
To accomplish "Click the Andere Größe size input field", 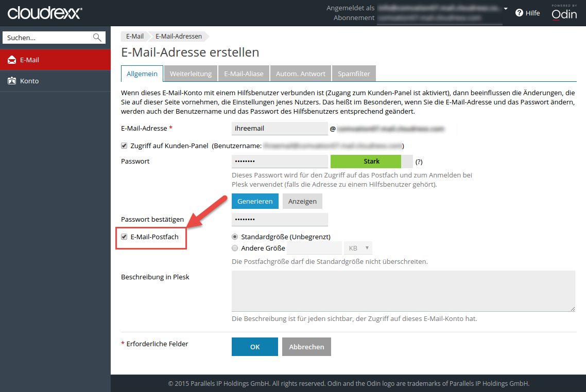I will coord(314,248).
